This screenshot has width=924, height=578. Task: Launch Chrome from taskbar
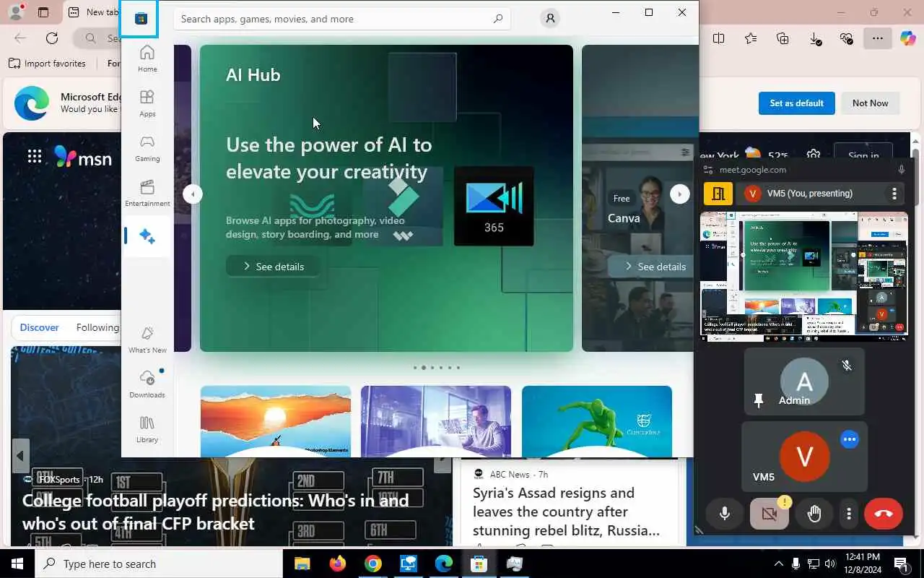[x=372, y=564]
